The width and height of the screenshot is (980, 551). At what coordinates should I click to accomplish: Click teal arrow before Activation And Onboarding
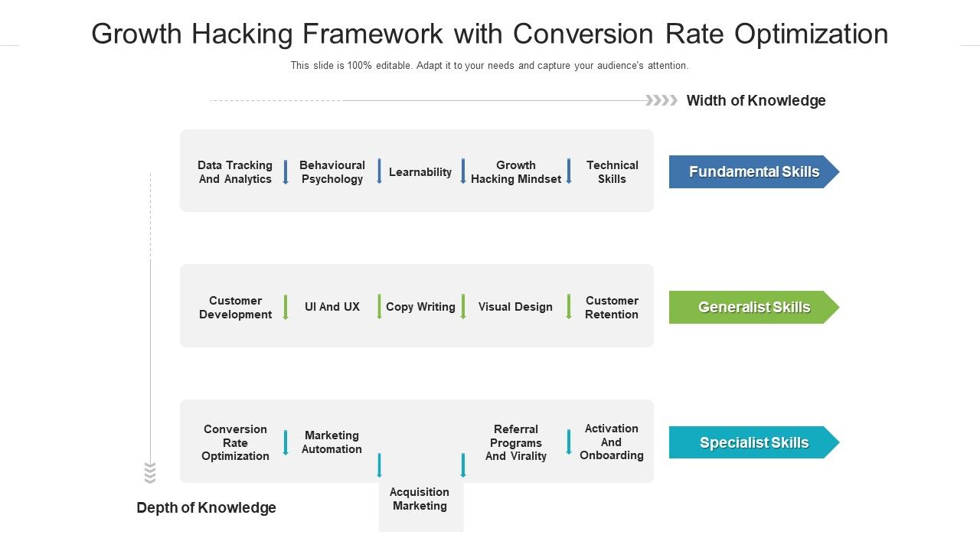point(569,442)
